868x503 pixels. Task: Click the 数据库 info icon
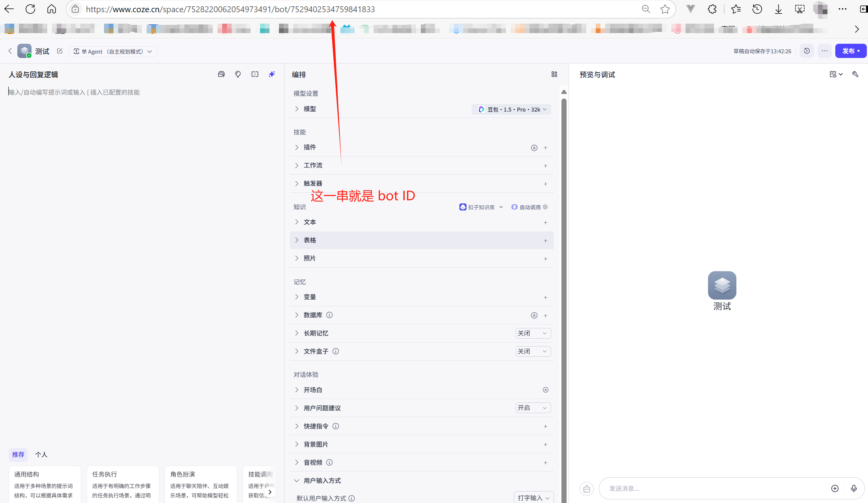tap(329, 315)
